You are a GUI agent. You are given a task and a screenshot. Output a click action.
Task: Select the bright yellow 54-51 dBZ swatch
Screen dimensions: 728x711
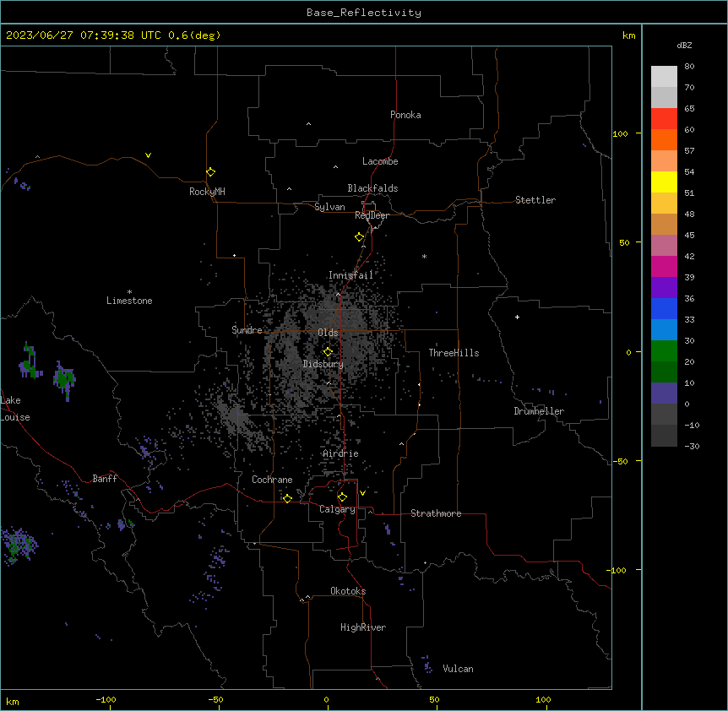[x=664, y=182]
